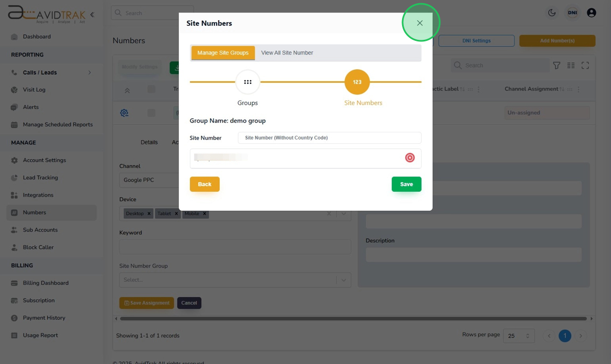The width and height of the screenshot is (611, 364).
Task: Click the Usage Report icon
Action: point(14,336)
